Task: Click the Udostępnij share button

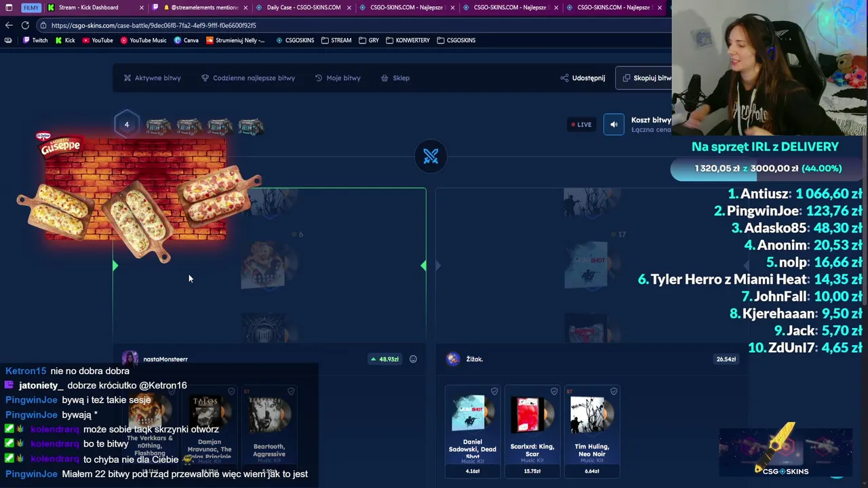Action: pos(583,78)
